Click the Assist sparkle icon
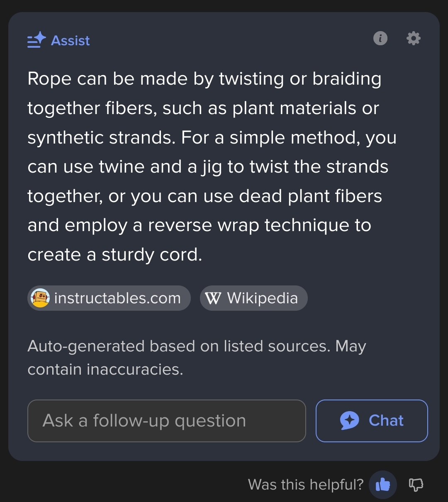Image resolution: width=448 pixels, height=502 pixels. [x=37, y=40]
